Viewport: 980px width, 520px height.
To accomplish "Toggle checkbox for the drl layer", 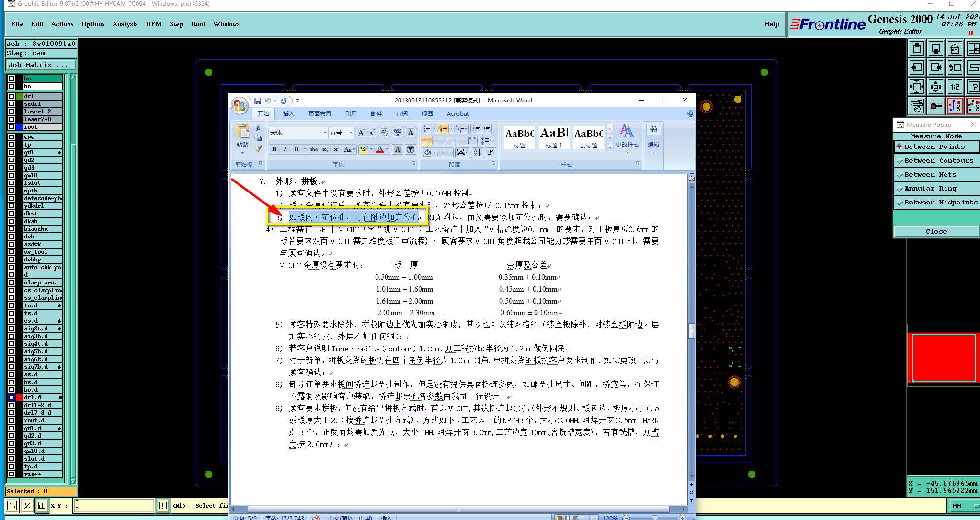I will click(11, 96).
